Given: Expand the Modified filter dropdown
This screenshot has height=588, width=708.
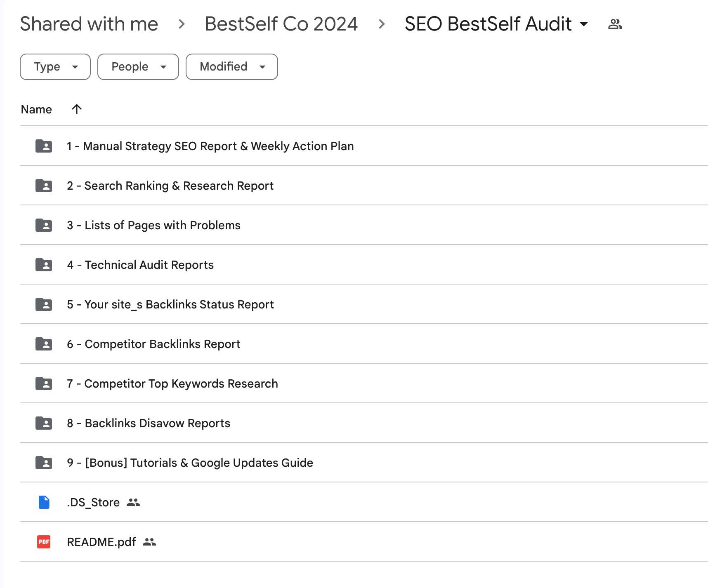Looking at the screenshot, I should tap(232, 67).
